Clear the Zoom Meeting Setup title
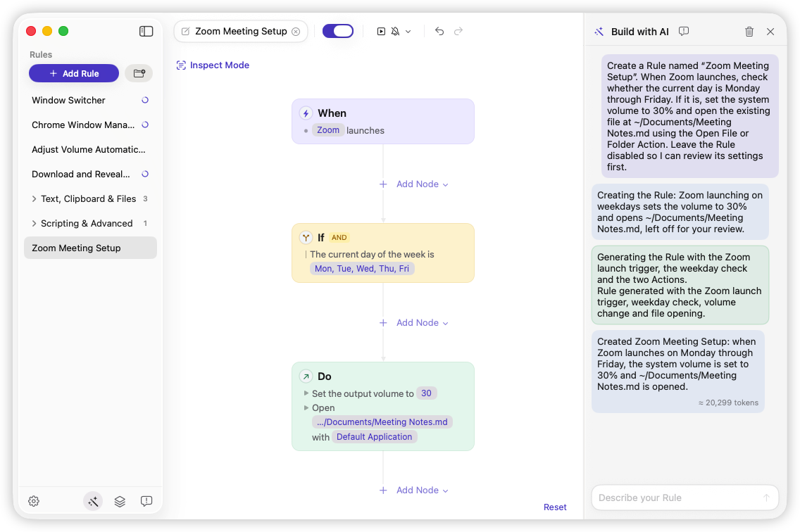The image size is (800, 532). coord(296,32)
